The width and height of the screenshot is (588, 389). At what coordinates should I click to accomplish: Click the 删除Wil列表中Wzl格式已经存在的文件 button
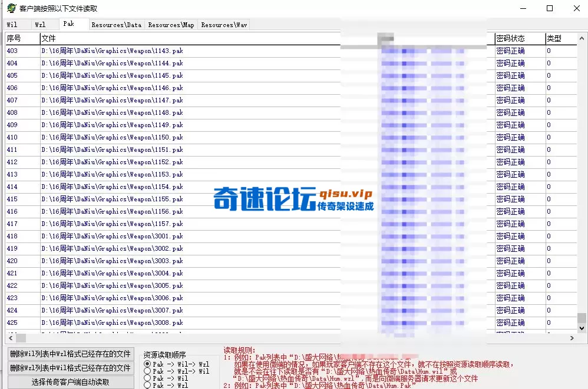click(x=70, y=354)
